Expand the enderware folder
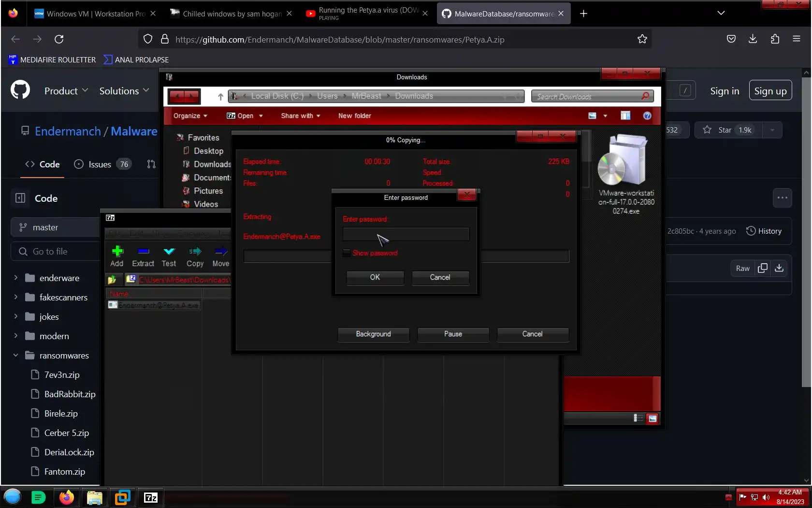Viewport: 812px width, 508px height. (15, 278)
